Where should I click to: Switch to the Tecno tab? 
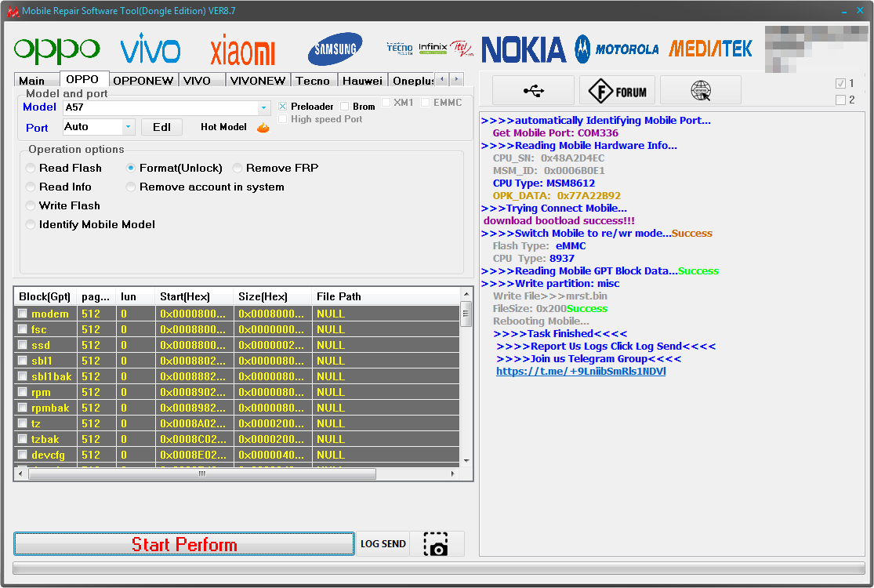(x=313, y=81)
